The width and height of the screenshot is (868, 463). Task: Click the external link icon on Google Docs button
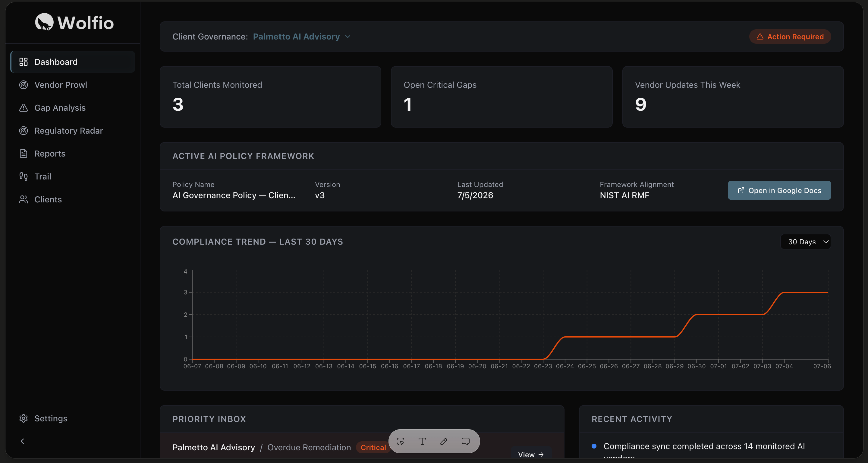(741, 190)
